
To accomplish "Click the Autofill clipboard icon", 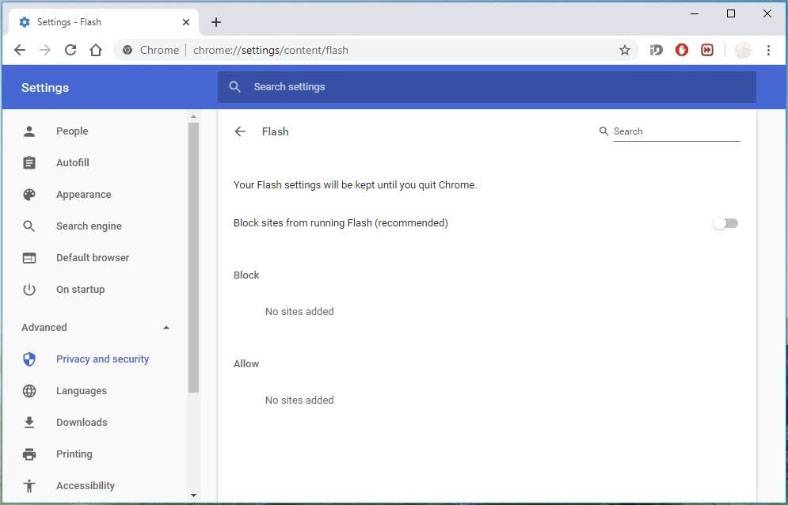I will (x=29, y=163).
